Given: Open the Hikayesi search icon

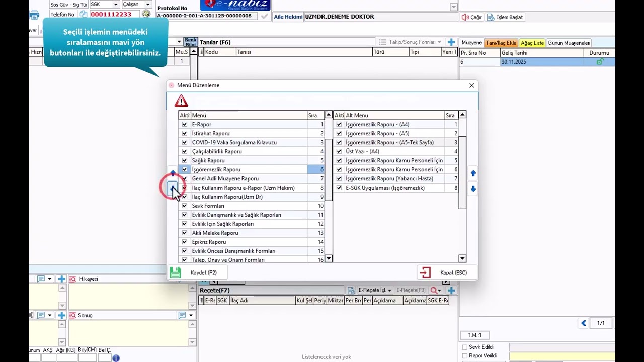Looking at the screenshot, I should pyautogui.click(x=73, y=279).
